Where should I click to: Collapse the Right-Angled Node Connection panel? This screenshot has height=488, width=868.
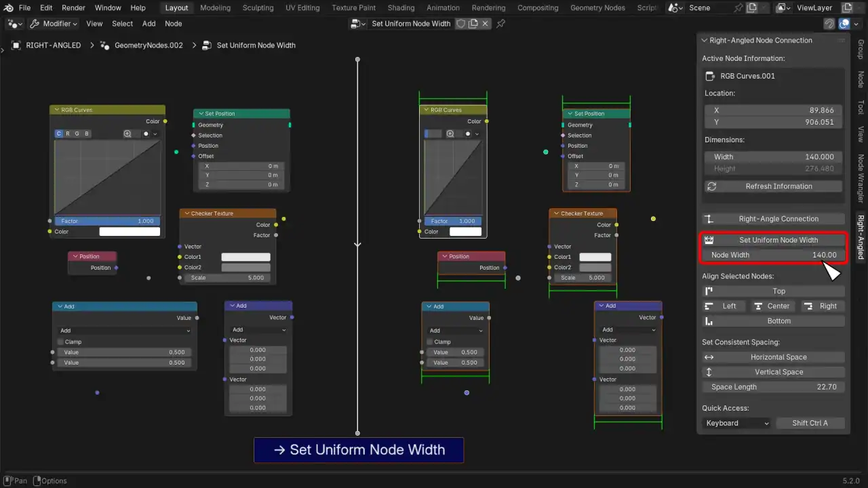[704, 40]
